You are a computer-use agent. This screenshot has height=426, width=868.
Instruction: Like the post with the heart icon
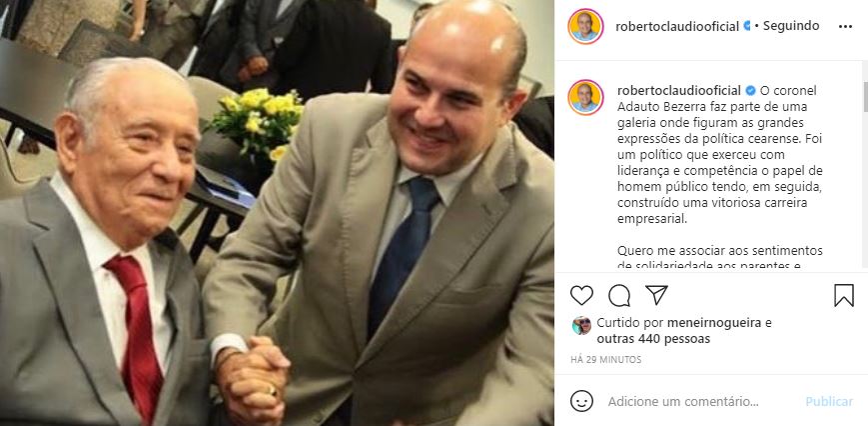click(x=581, y=295)
